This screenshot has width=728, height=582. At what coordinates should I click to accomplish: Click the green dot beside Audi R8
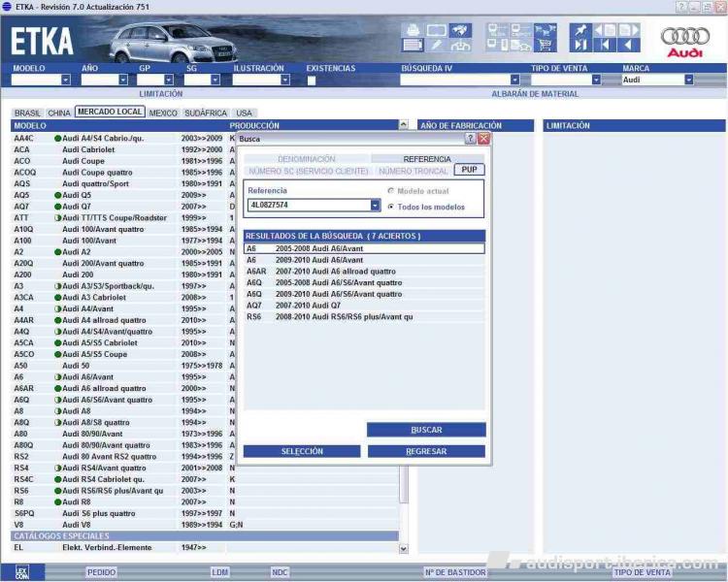tap(58, 502)
